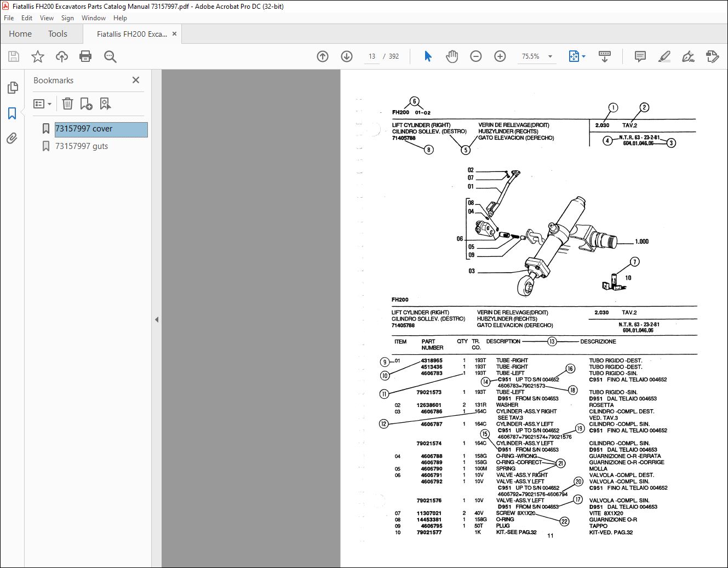
Task: Open the find text search tool
Action: pyautogui.click(x=110, y=56)
